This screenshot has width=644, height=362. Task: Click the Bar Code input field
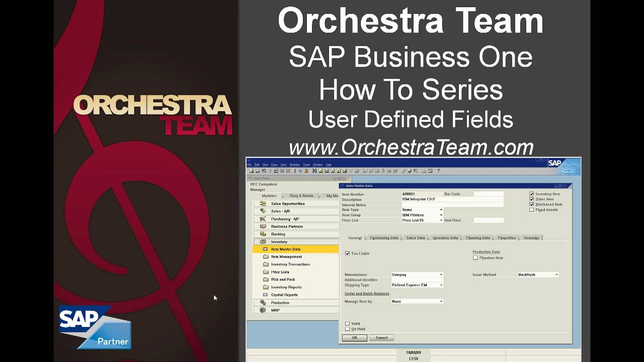(x=489, y=194)
